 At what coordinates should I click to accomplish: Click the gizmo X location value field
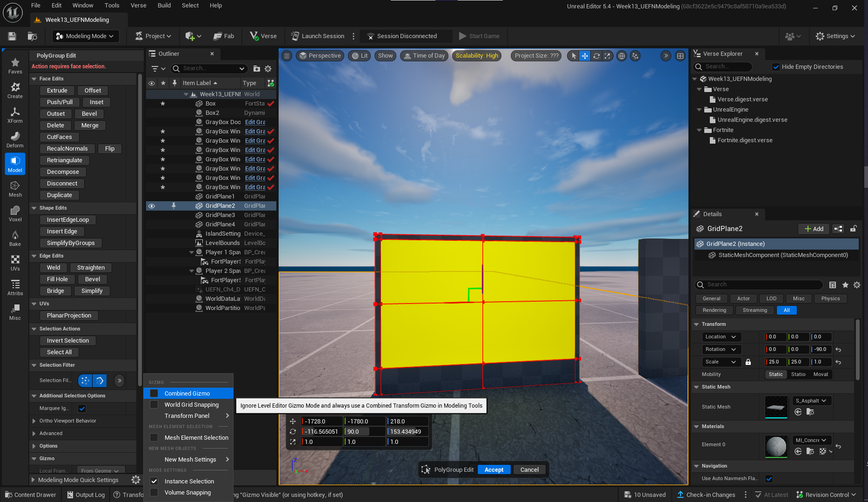(322, 421)
